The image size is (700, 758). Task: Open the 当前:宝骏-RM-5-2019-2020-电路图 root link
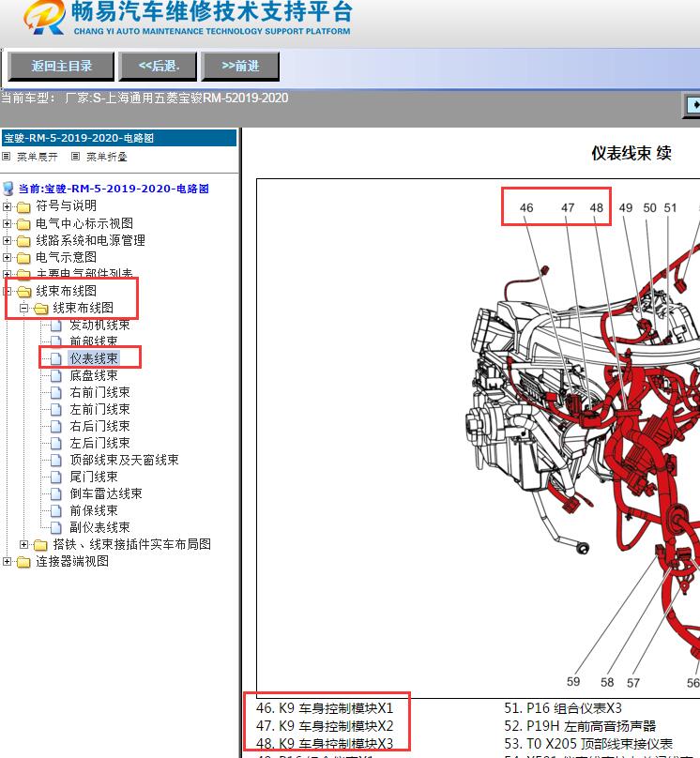pyautogui.click(x=114, y=189)
